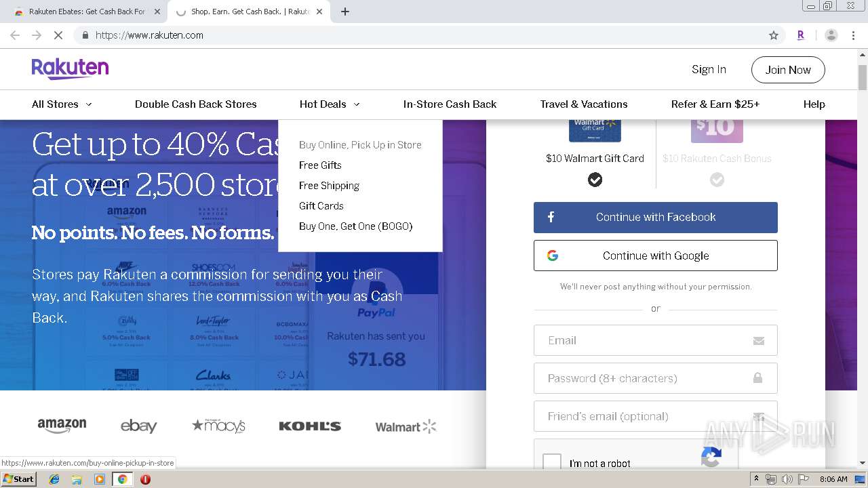868x488 pixels.
Task: Focus the Password input field
Action: 655,378
